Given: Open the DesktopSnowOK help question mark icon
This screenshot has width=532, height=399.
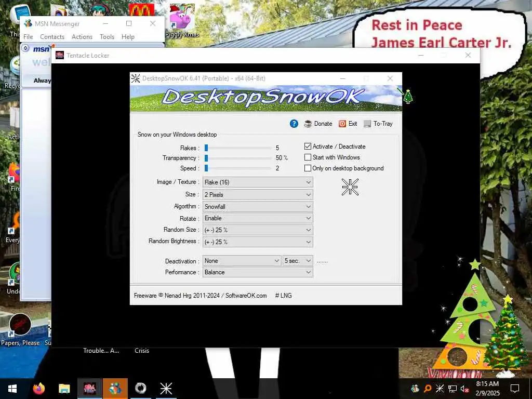Looking at the screenshot, I should [x=294, y=124].
